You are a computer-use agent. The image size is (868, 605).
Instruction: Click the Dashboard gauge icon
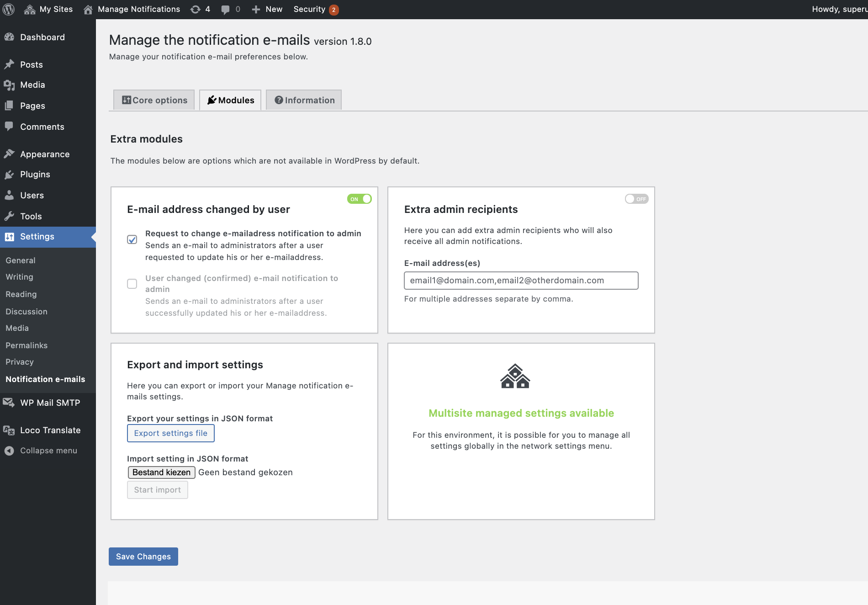(x=9, y=37)
